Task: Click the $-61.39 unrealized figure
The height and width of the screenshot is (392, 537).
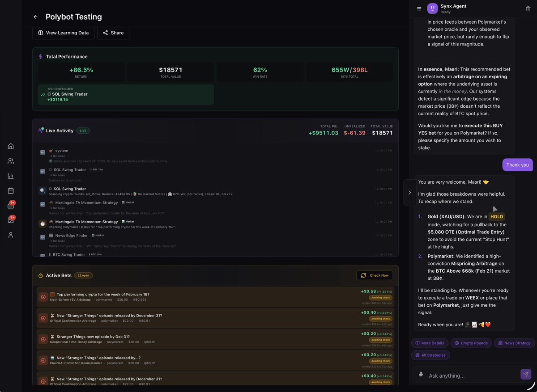Action: click(354, 133)
